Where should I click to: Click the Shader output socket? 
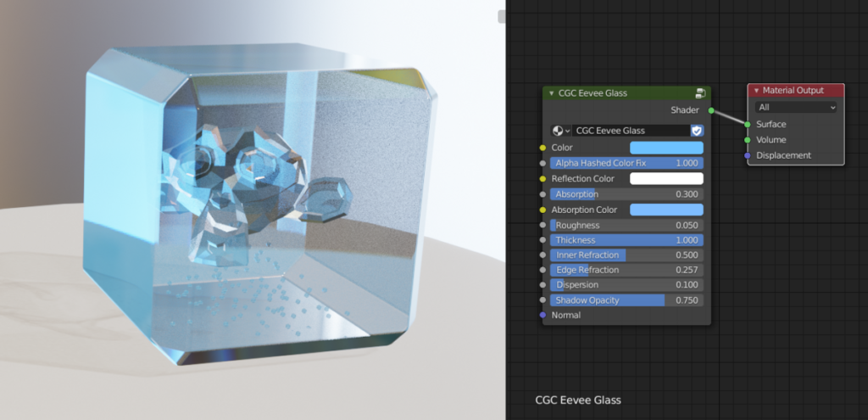point(711,110)
